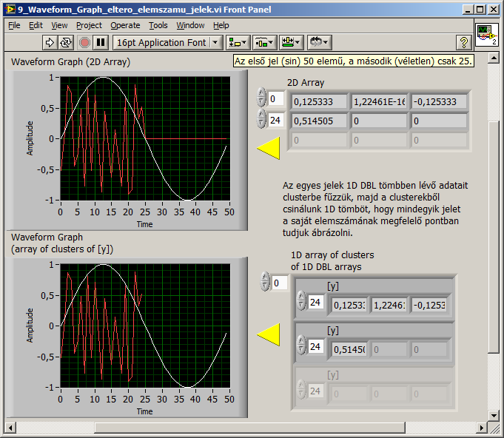Screen dimensions: 504x438
Task: Open the Reorder tool
Action: click(319, 42)
